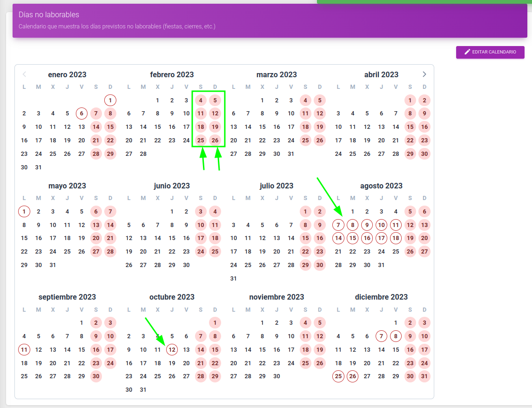This screenshot has width=532, height=408.
Task: Select December 31 in diciembre 2023
Action: (x=424, y=376)
